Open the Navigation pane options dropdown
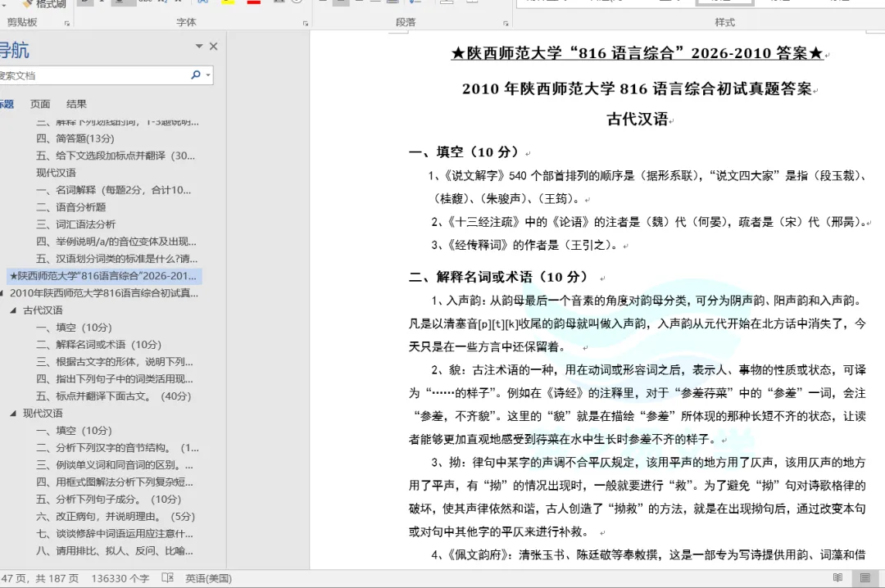The width and height of the screenshot is (885, 588). [x=199, y=47]
